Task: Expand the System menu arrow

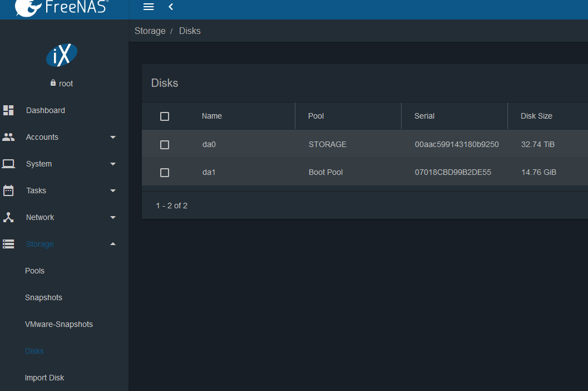Action: pyautogui.click(x=113, y=164)
